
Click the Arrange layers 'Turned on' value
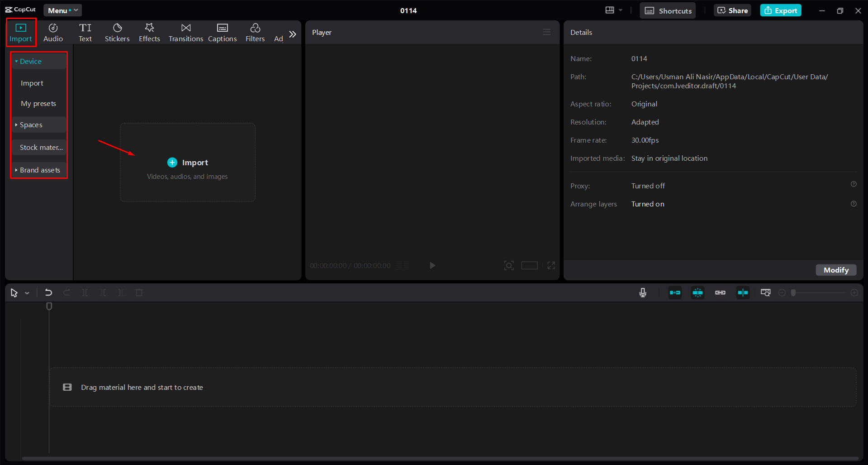coord(648,204)
